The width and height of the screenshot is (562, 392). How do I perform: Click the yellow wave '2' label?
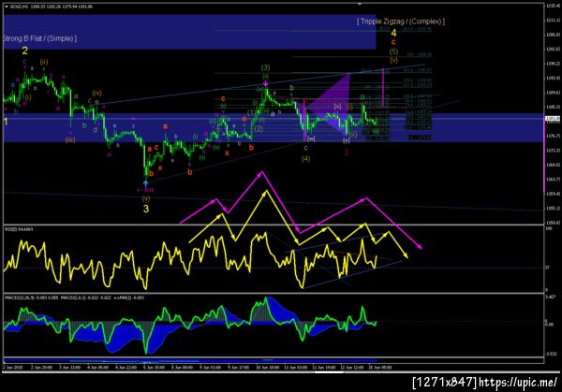(24, 51)
